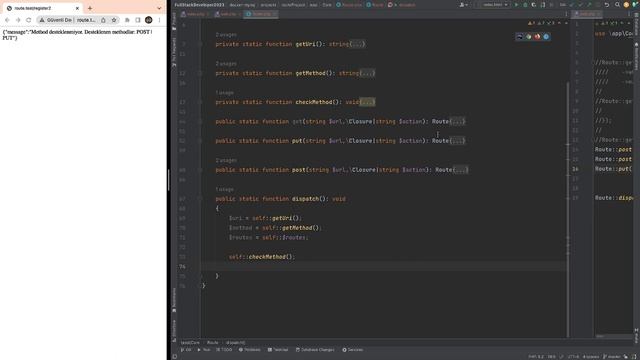Open the Terminal tool window
640x360 pixels.
pos(278,350)
